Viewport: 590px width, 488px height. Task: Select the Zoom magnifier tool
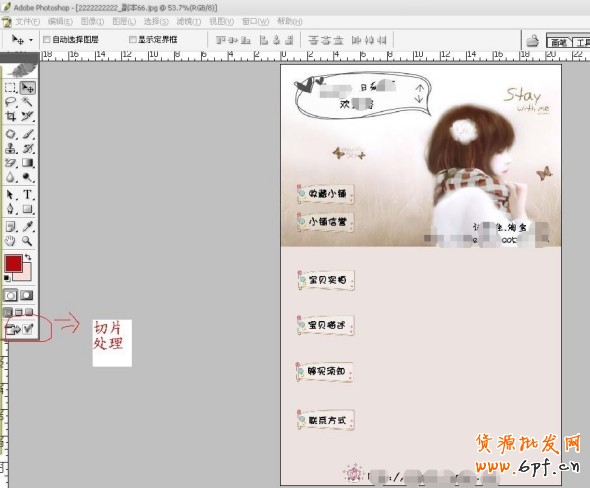27,241
